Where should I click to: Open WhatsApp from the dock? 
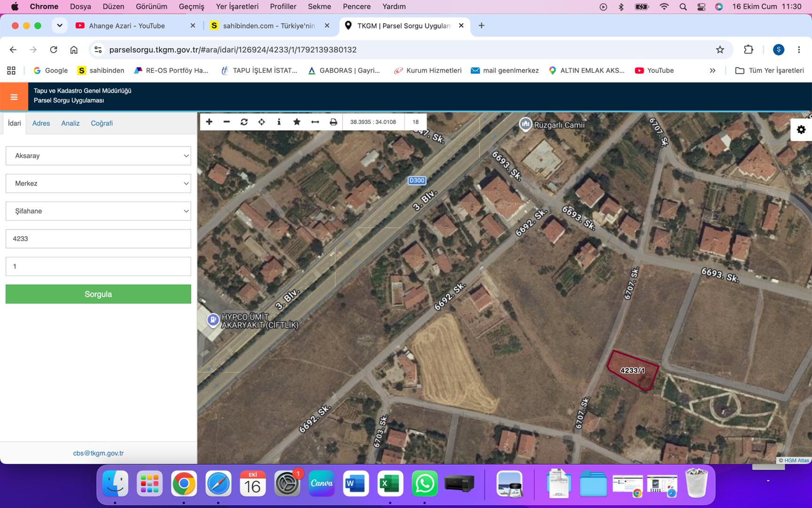424,484
